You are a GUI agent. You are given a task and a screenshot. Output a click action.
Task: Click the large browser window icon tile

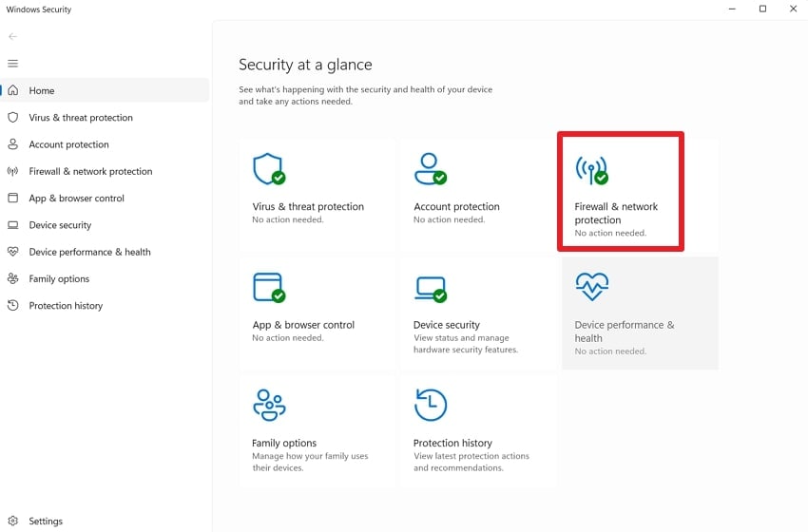269,287
